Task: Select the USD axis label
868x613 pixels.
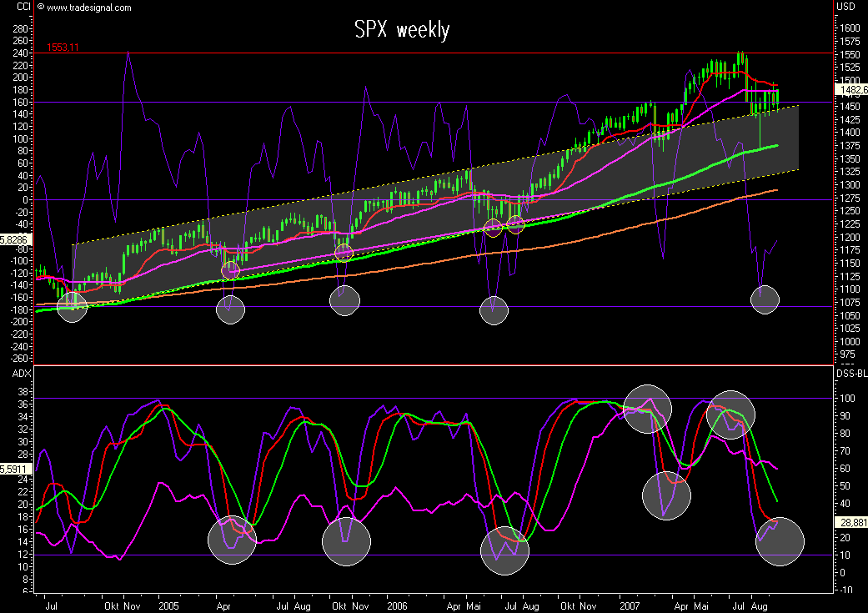Action: pyautogui.click(x=845, y=8)
